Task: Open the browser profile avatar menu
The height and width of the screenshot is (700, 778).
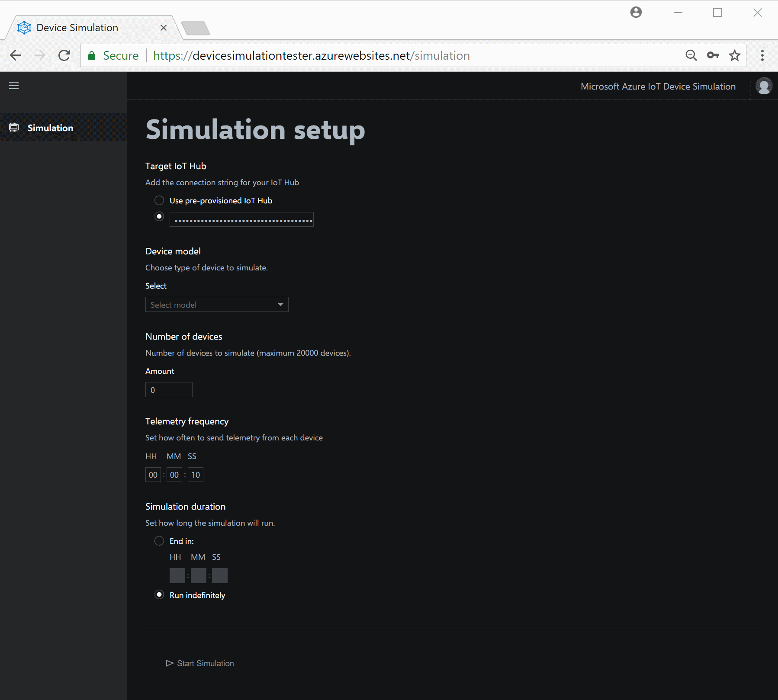Action: tap(636, 12)
